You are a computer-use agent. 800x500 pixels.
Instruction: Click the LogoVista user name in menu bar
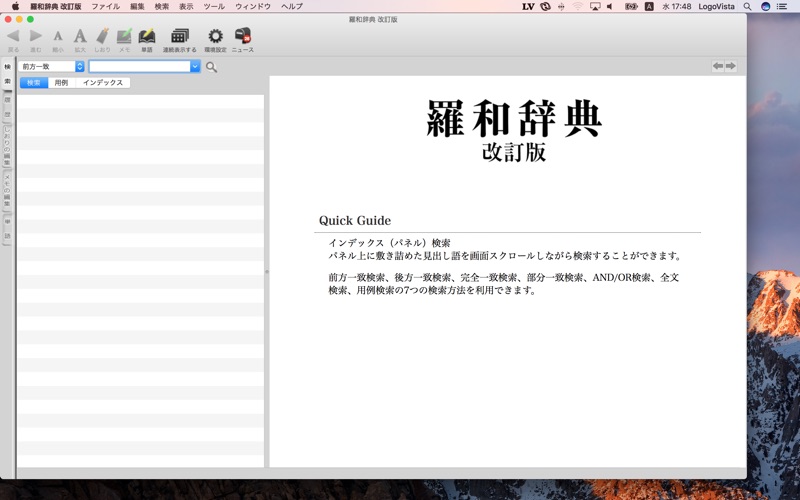[716, 6]
